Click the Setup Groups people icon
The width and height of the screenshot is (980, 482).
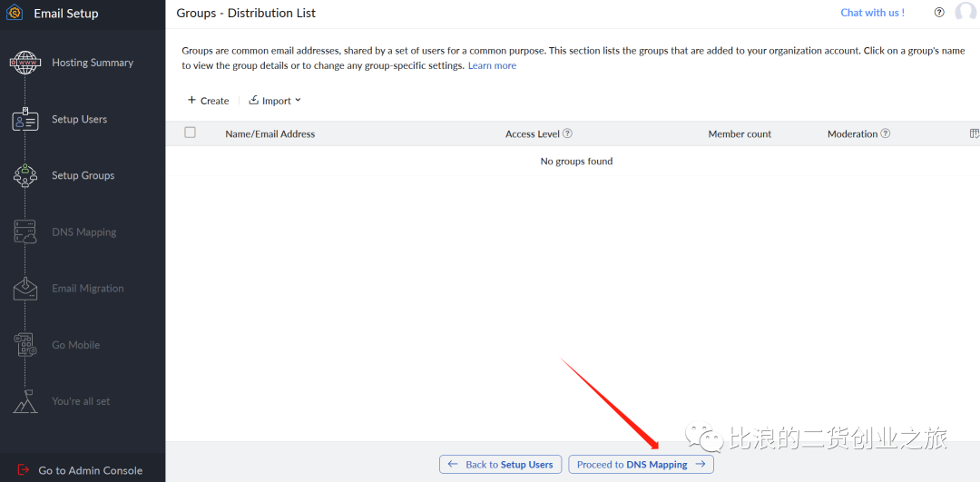click(24, 176)
